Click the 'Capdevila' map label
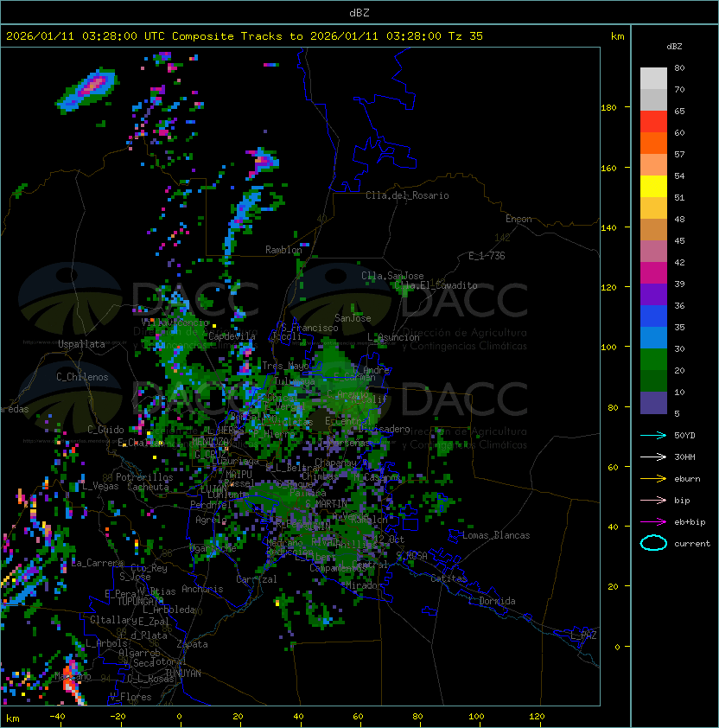 (x=232, y=336)
